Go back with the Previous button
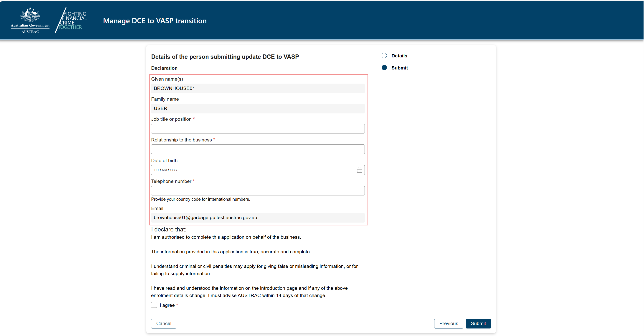The image size is (644, 336). pyautogui.click(x=449, y=323)
